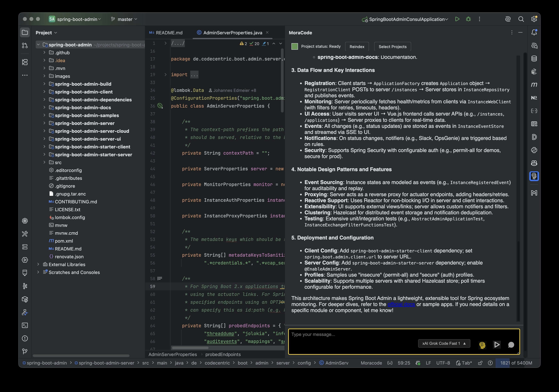
Task: Click the Reindex button
Action: [357, 46]
